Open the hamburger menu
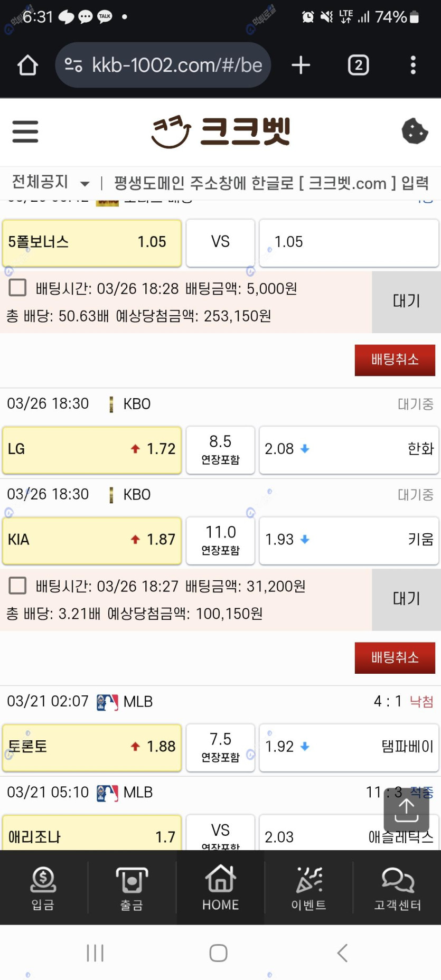Screen dimensions: 441x980 25,131
